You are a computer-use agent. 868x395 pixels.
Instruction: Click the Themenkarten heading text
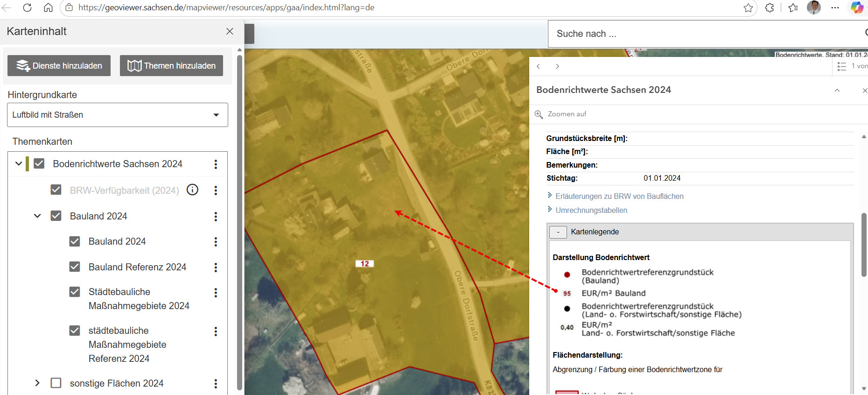(42, 141)
